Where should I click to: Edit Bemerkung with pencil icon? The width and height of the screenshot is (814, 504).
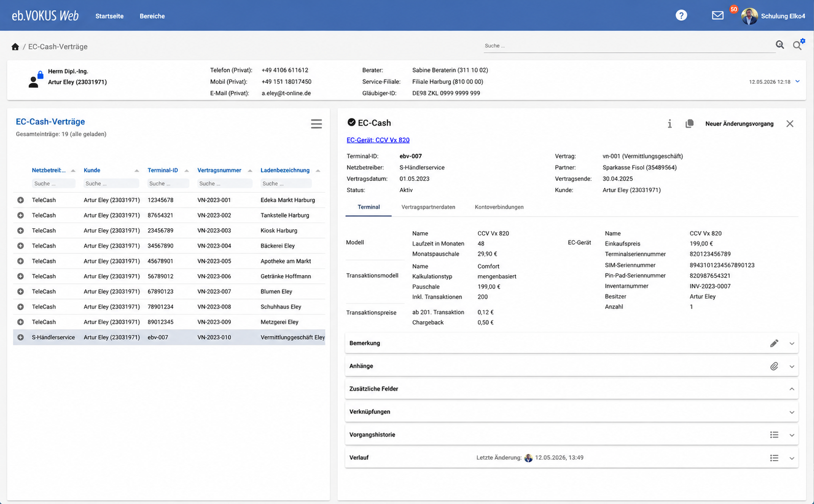[x=774, y=343]
